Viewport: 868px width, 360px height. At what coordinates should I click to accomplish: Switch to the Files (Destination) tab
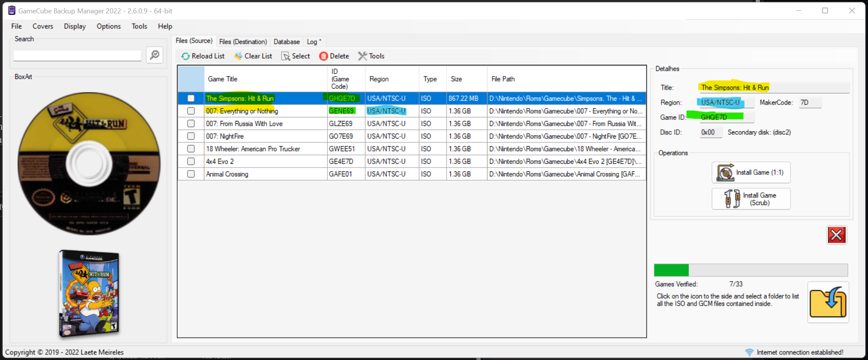point(243,42)
